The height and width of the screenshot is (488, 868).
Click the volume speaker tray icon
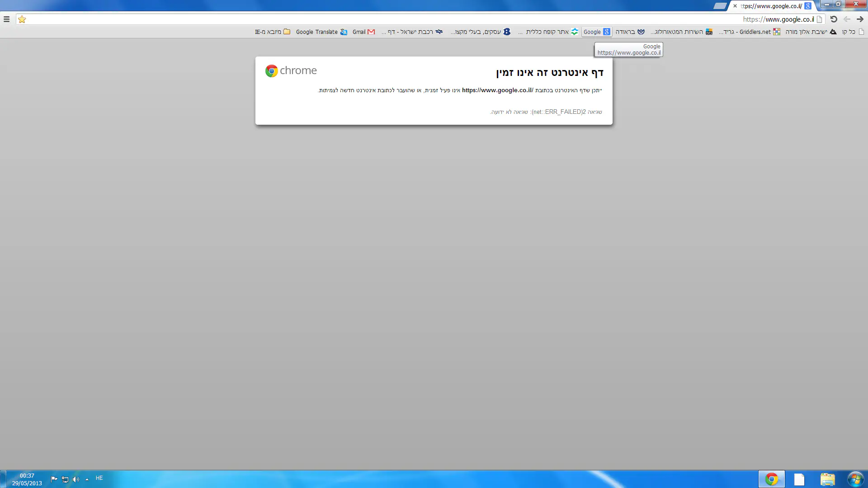[75, 479]
